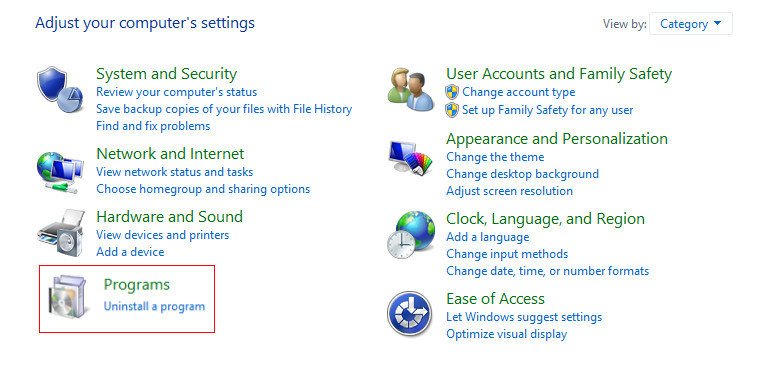
Task: Open the Ease of Access round icon
Action: [x=410, y=314]
